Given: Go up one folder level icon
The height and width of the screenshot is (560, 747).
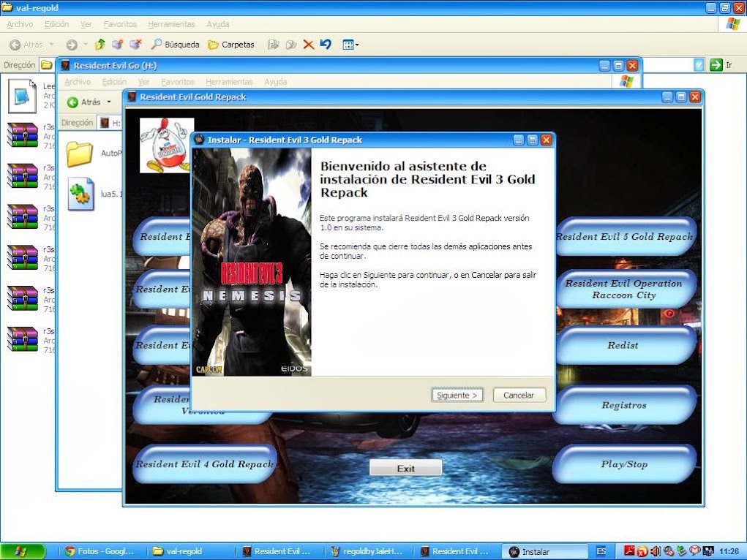Looking at the screenshot, I should click(x=100, y=45).
